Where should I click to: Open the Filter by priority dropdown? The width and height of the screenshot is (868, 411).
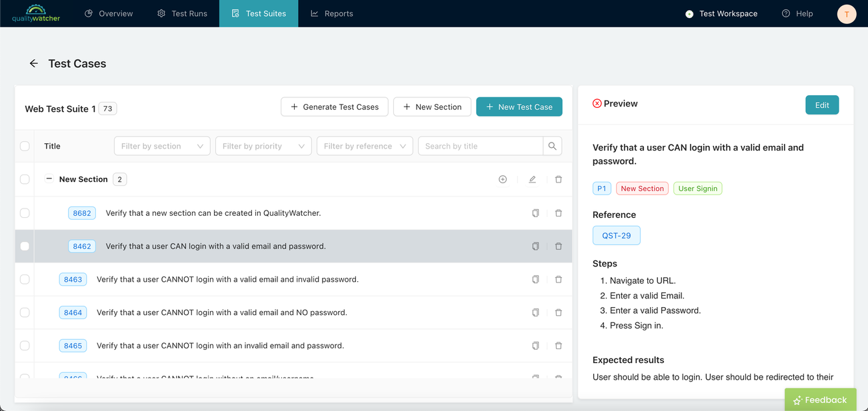coord(263,146)
